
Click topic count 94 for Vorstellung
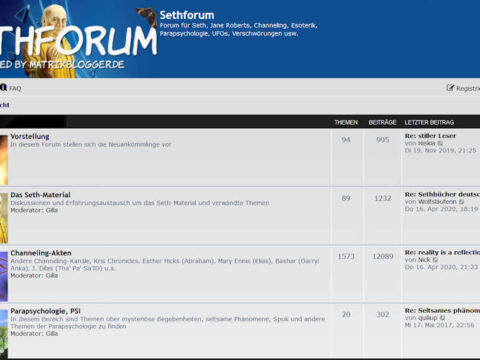346,140
